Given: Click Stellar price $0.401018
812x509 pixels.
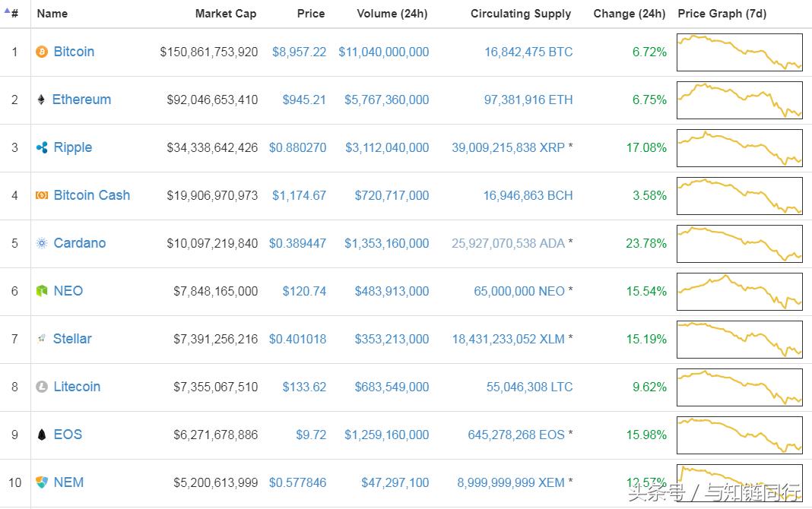Looking at the screenshot, I should 298,340.
